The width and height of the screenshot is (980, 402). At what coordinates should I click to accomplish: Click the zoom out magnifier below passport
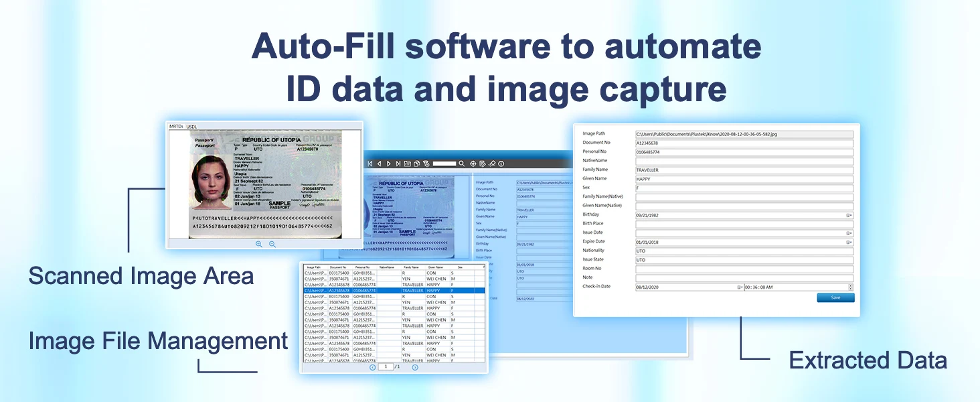tap(272, 245)
